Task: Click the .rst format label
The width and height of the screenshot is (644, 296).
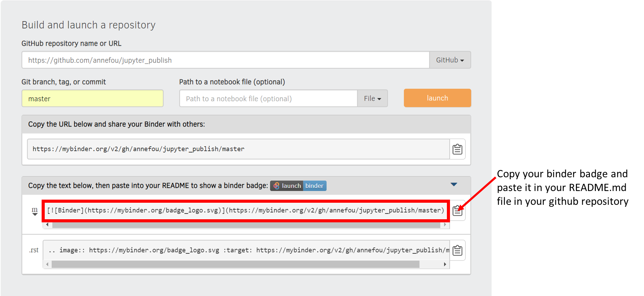Action: [x=34, y=250]
